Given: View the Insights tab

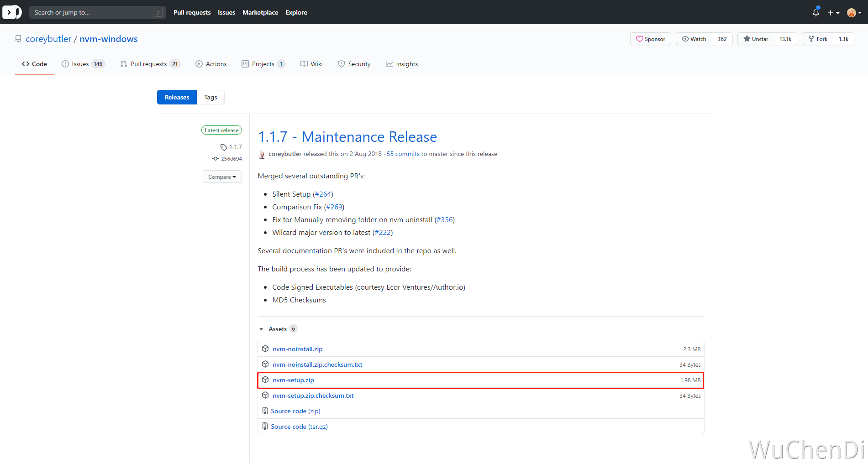Looking at the screenshot, I should tap(402, 64).
